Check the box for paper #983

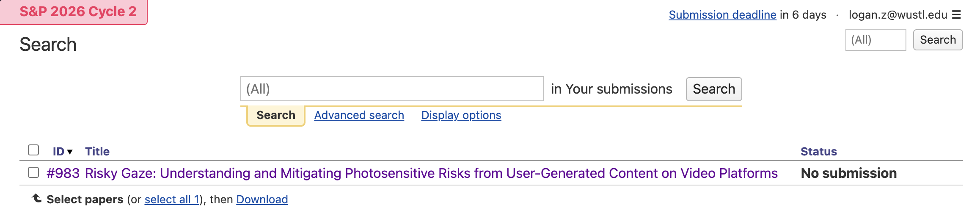point(33,172)
